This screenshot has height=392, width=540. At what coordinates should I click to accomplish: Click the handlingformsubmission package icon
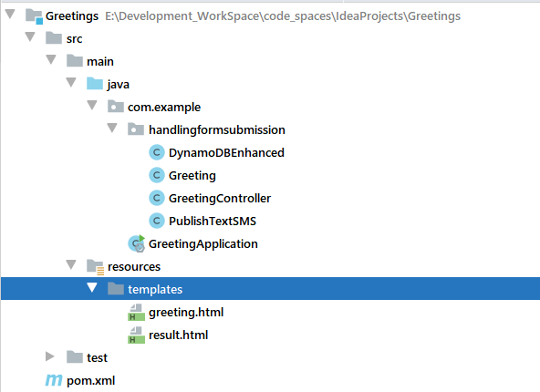pos(136,129)
